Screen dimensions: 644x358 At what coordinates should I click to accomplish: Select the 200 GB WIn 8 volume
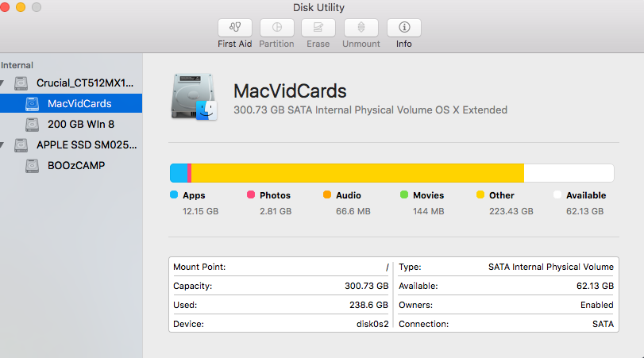(71, 124)
